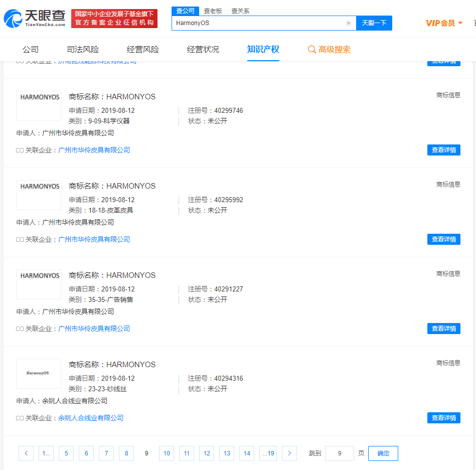Click the jump-to page number field
The image size is (476, 470).
[340, 453]
